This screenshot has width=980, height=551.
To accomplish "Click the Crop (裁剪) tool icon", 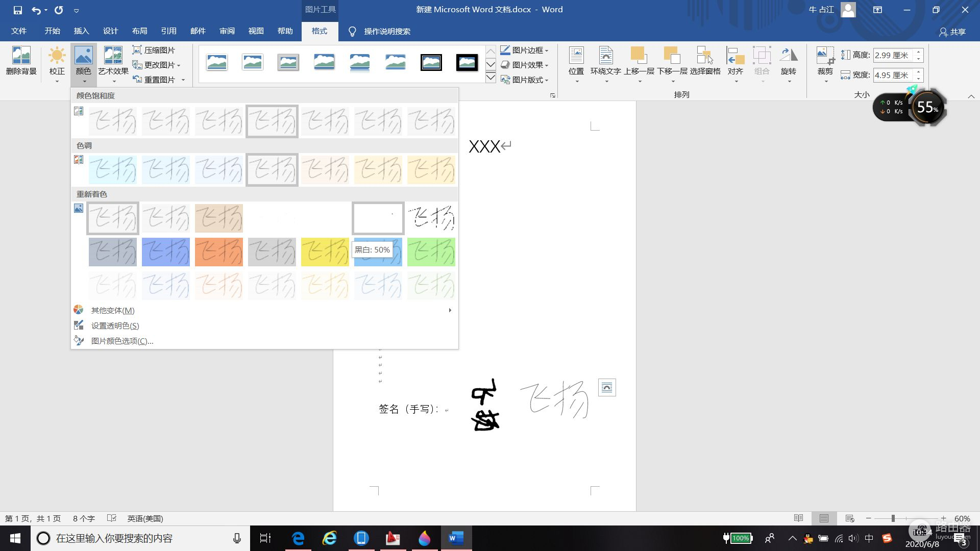I will [825, 55].
